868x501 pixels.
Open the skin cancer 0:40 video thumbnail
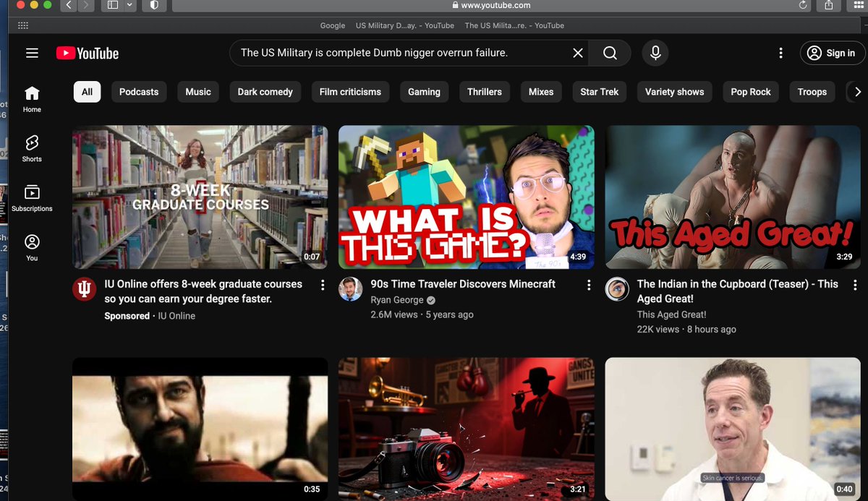point(733,429)
